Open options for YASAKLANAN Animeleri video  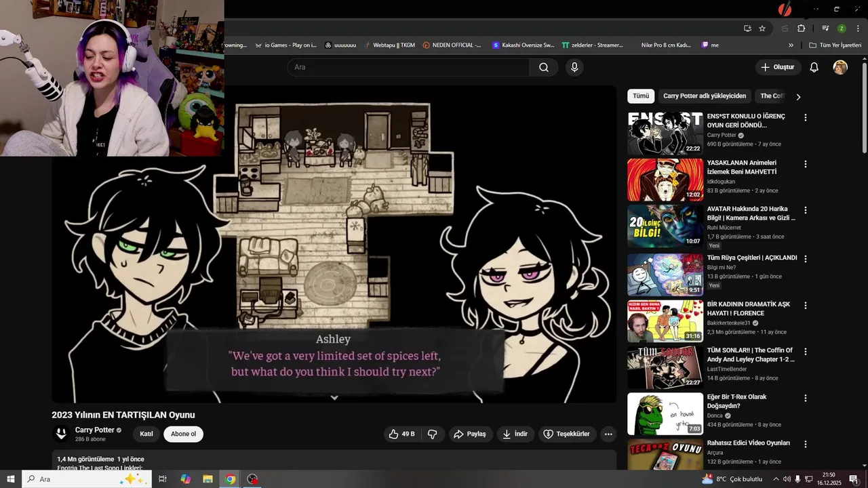806,164
